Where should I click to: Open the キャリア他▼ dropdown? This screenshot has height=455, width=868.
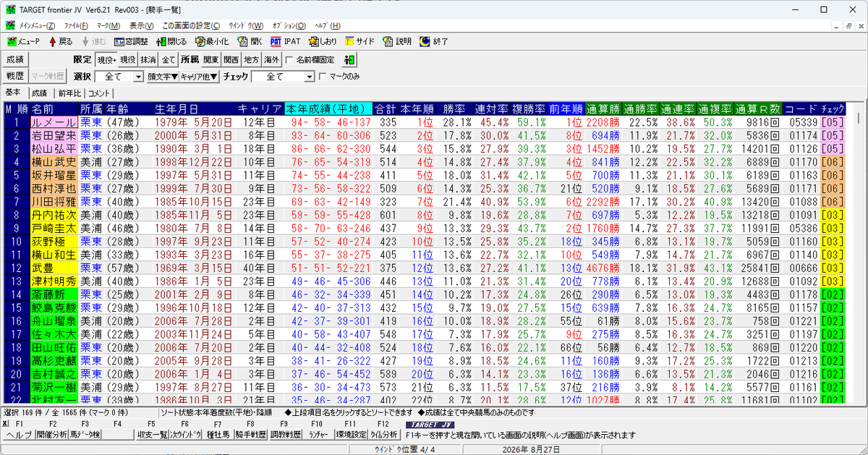point(199,76)
